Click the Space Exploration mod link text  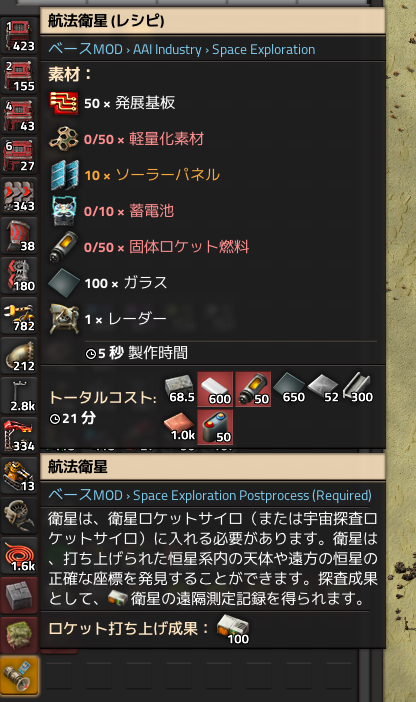(263, 49)
